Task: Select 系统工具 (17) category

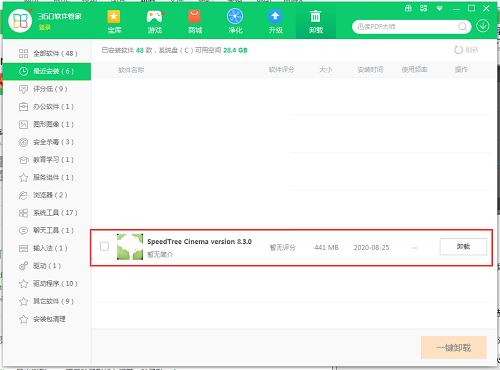Action: point(48,213)
